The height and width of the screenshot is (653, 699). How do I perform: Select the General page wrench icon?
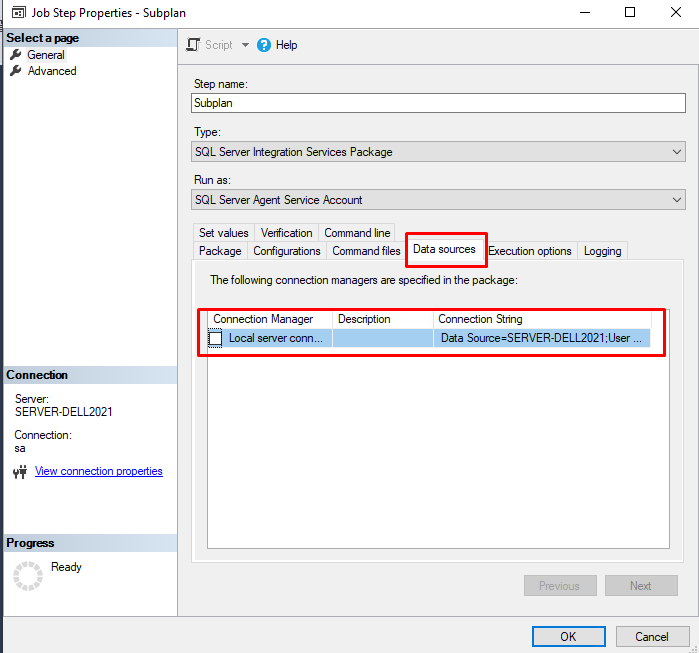pos(16,55)
